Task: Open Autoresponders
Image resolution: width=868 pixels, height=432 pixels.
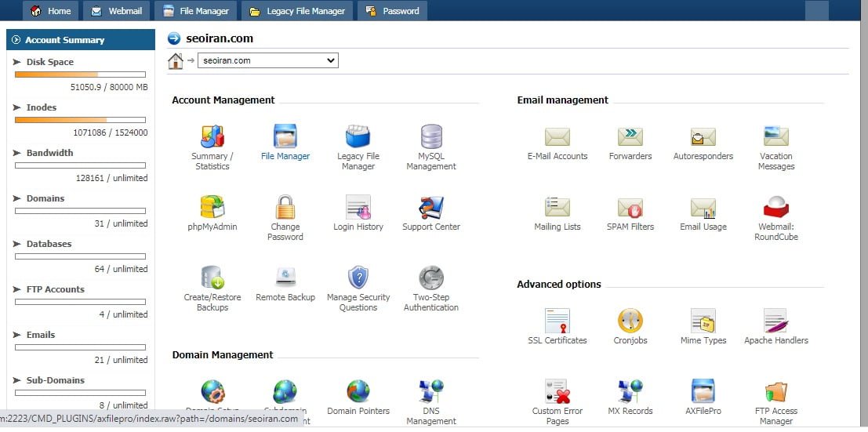Action: pyautogui.click(x=703, y=136)
